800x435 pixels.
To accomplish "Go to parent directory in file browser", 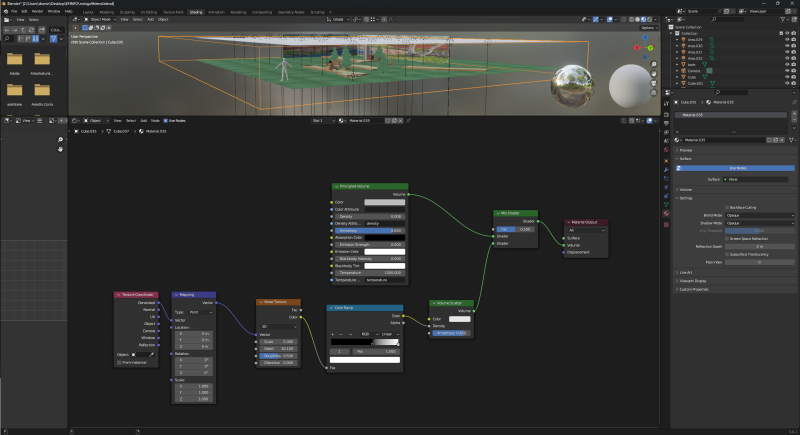I will 23,30.
